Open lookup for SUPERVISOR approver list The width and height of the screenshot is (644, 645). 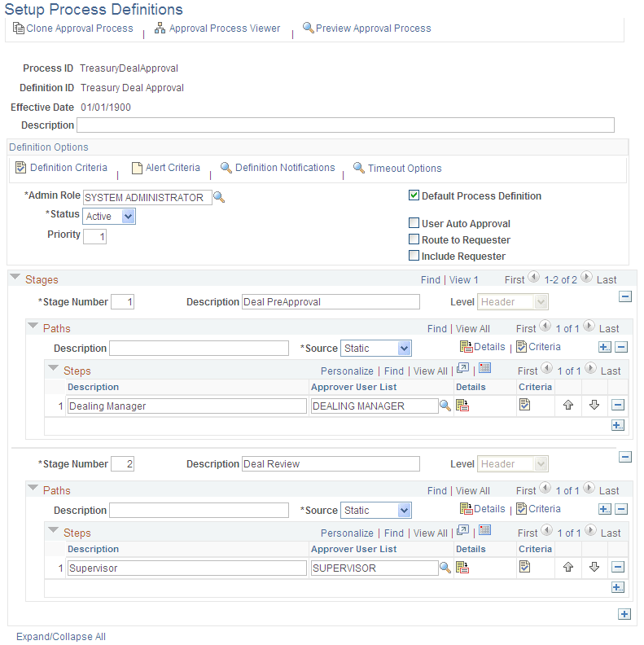click(445, 568)
